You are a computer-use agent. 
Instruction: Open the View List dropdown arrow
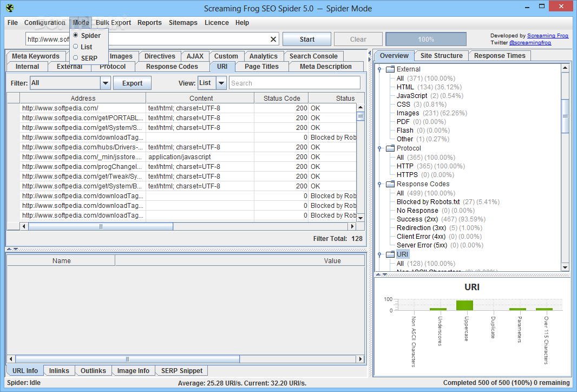221,83
